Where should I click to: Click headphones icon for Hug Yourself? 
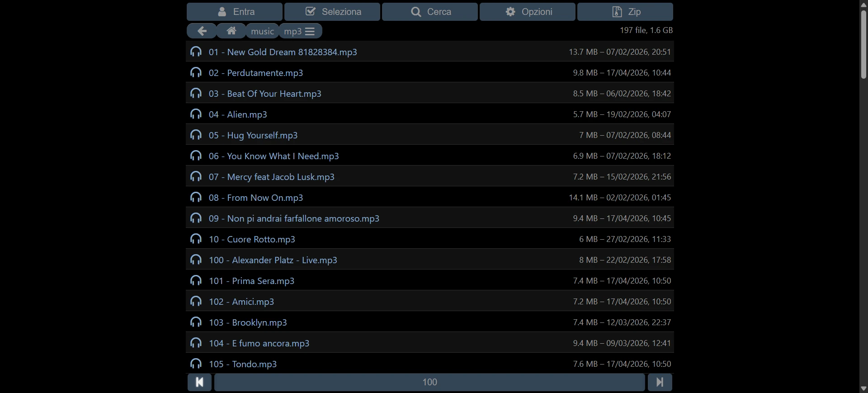coord(196,135)
